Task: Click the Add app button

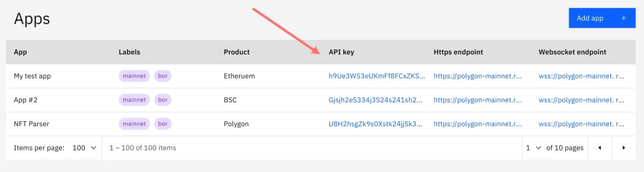Action: pyautogui.click(x=602, y=18)
